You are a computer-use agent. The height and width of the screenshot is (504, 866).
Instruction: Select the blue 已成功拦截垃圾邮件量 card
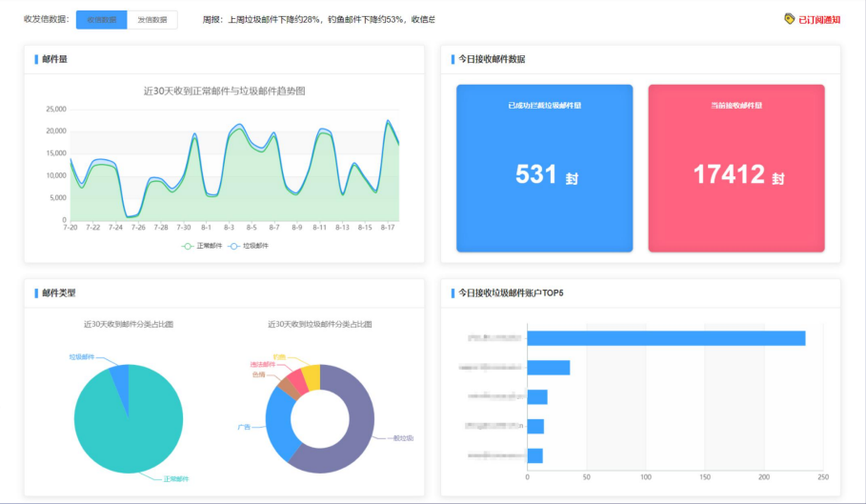click(x=545, y=169)
